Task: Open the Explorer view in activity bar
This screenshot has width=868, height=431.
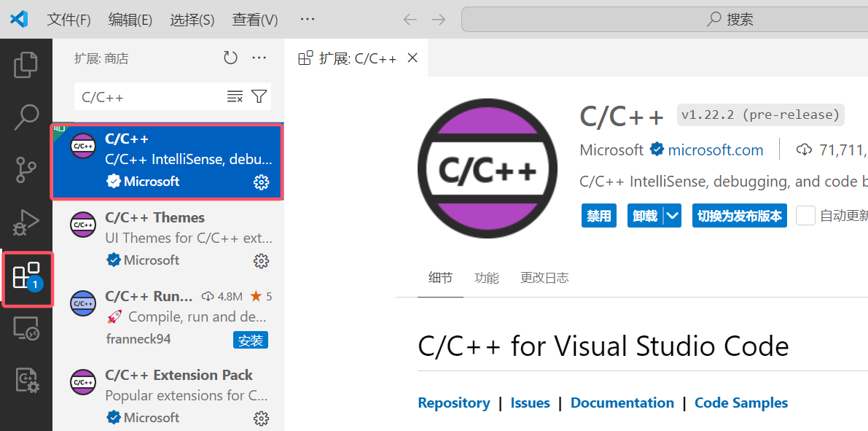Action: tap(26, 65)
